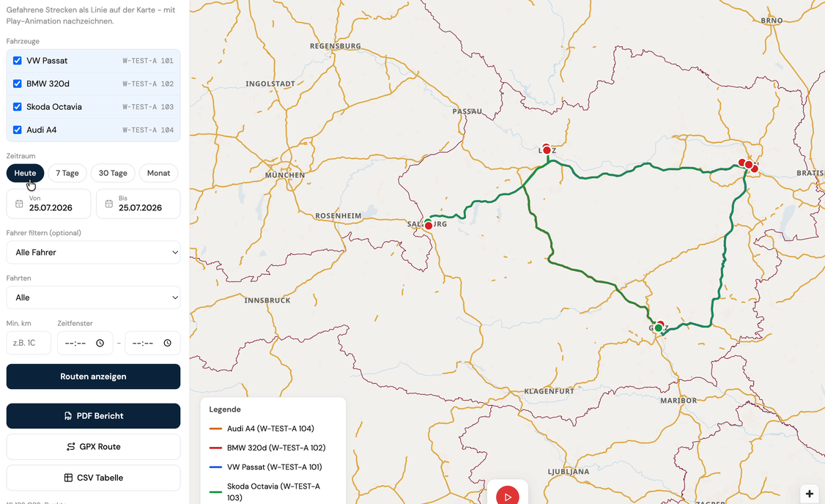The image size is (825, 504).
Task: Click the Audi A4 orange legend line
Action: pyautogui.click(x=215, y=429)
